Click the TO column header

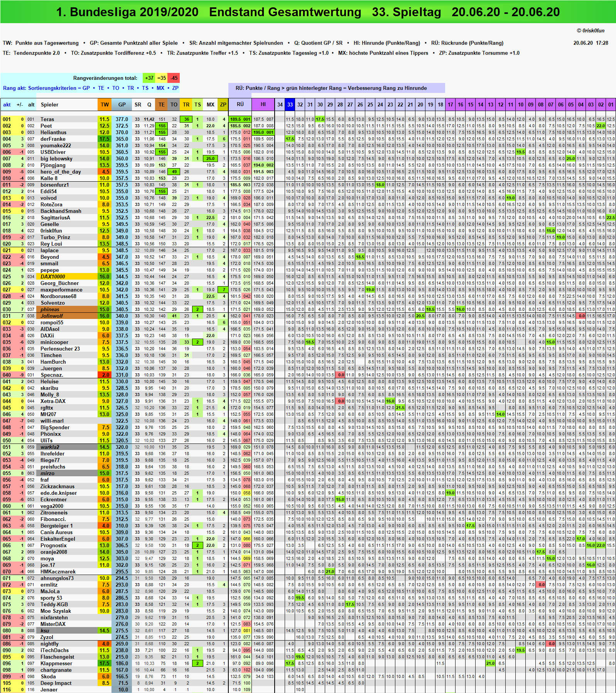(174, 105)
